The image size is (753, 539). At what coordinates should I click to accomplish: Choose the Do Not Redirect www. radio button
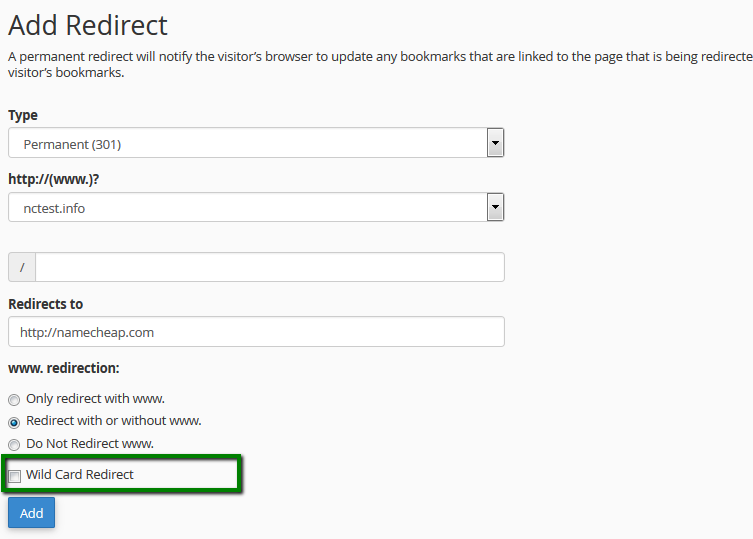coord(14,445)
